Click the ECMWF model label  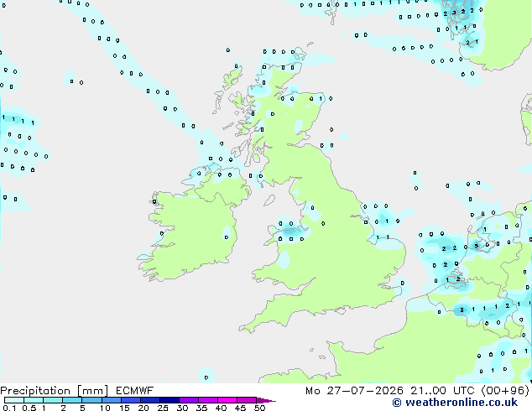coord(135,391)
